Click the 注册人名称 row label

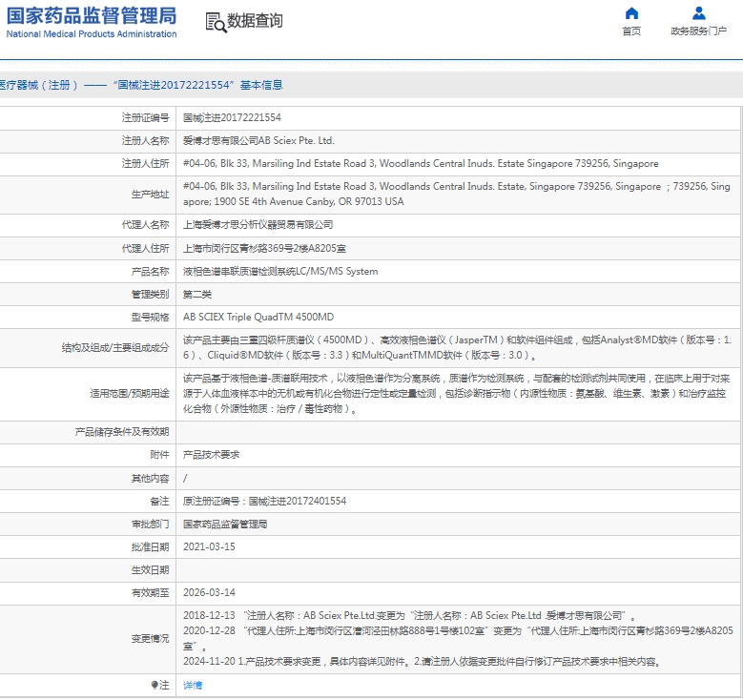[145, 141]
